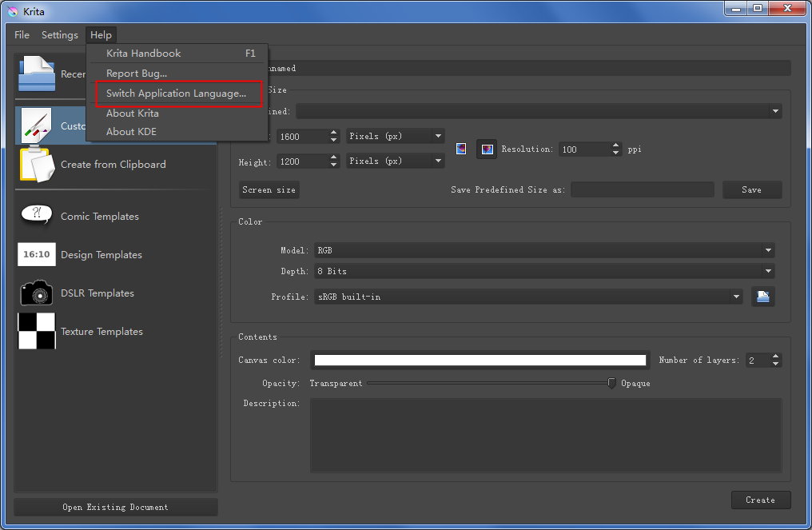Click the white Canvas color swatch
This screenshot has height=530, width=812.
[x=480, y=361]
